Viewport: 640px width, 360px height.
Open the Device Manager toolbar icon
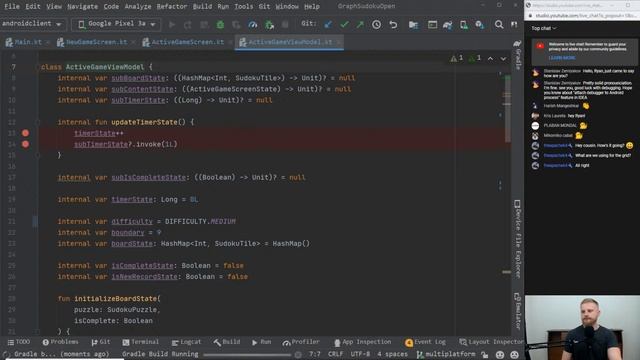point(464,25)
